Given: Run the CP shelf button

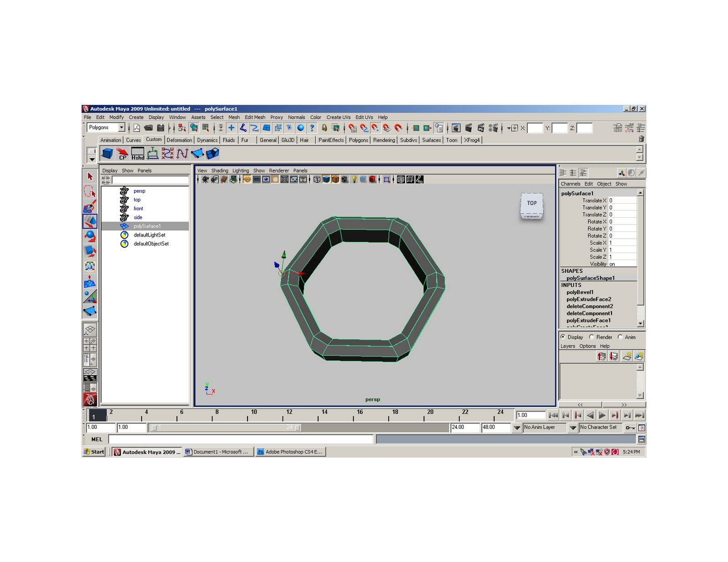Looking at the screenshot, I should (122, 154).
